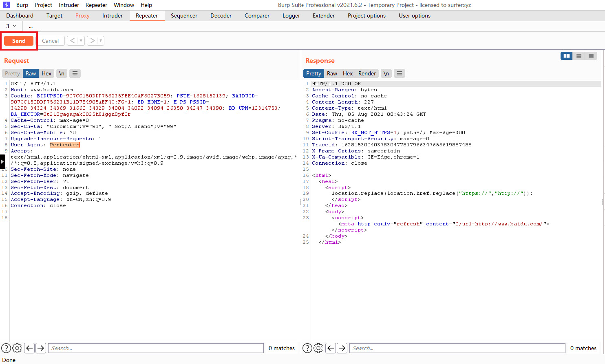Select Pretty view for the response
The height and width of the screenshot is (364, 605).
pos(314,73)
